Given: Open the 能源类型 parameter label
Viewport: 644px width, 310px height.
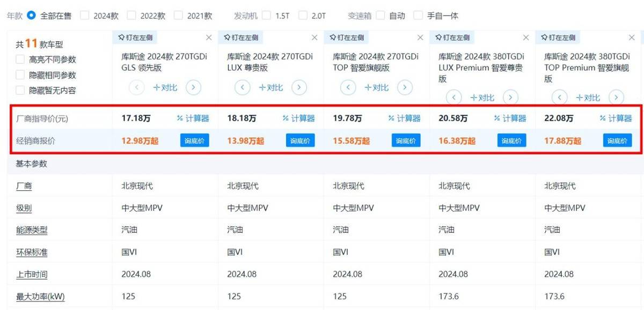Looking at the screenshot, I should point(32,230).
